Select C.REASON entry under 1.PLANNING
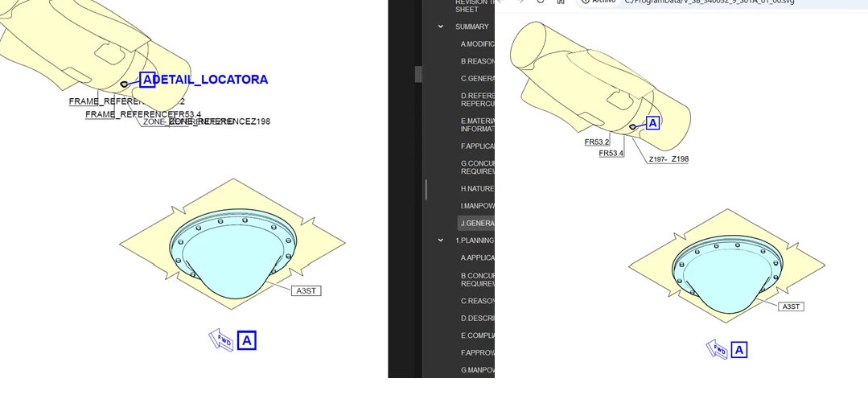868x395 pixels. [477, 301]
